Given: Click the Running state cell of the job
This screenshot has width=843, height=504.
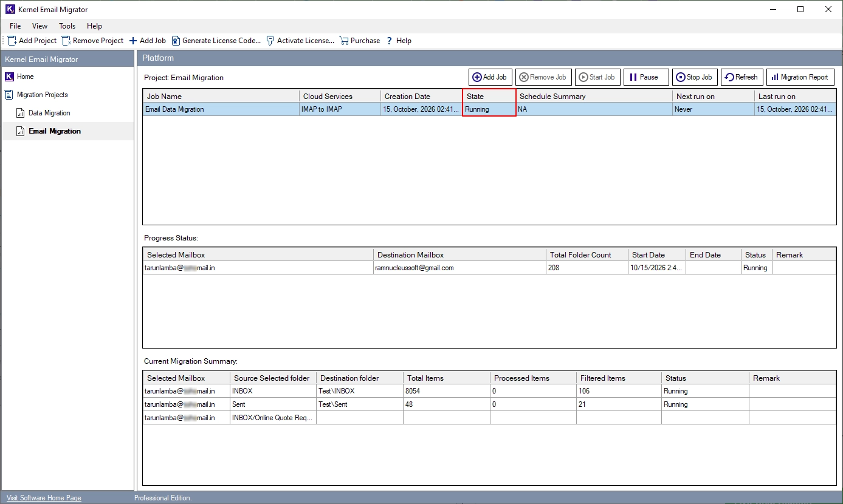Looking at the screenshot, I should coord(489,109).
